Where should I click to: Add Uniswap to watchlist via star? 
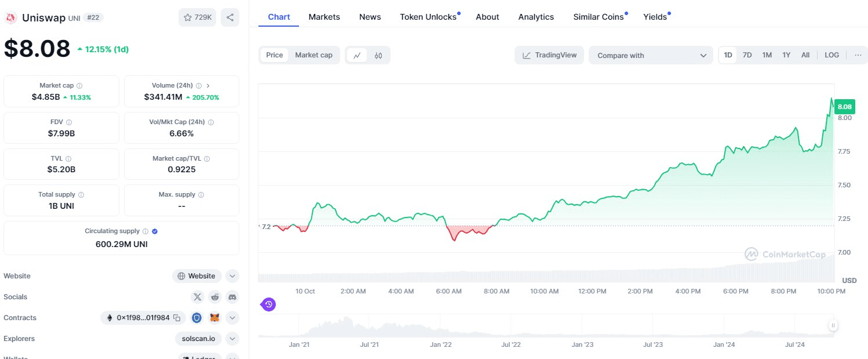coord(198,17)
